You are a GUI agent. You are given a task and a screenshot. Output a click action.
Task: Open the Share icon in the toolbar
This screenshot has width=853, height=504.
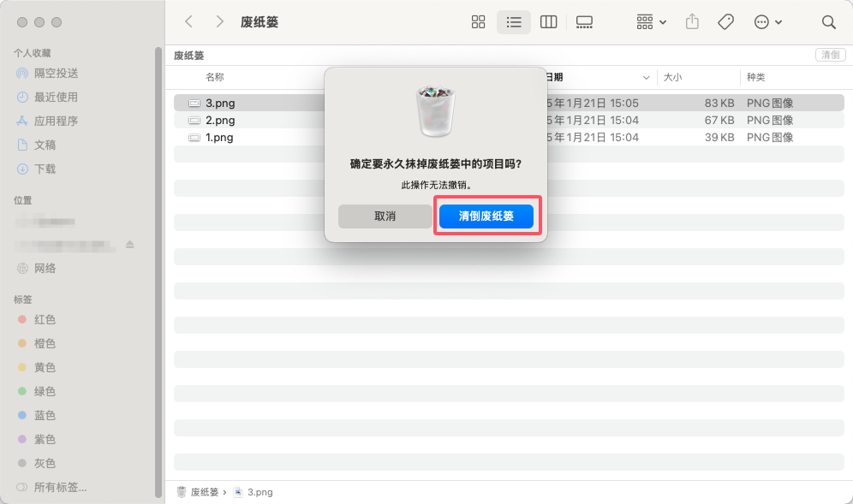click(692, 21)
